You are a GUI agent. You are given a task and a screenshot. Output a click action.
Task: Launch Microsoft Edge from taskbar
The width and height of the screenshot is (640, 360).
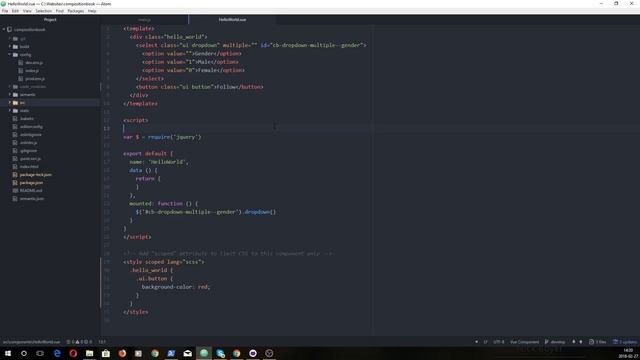[57, 353]
